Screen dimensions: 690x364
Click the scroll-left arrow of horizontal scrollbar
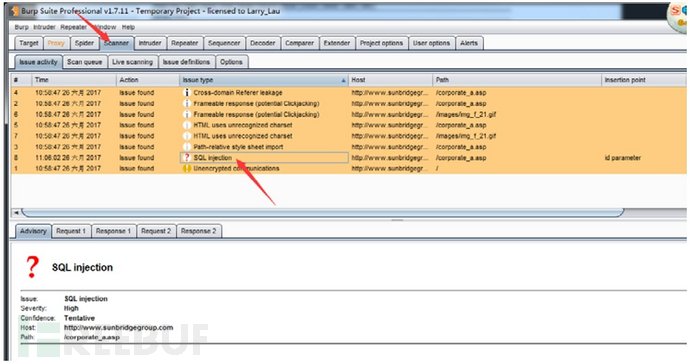click(x=16, y=213)
